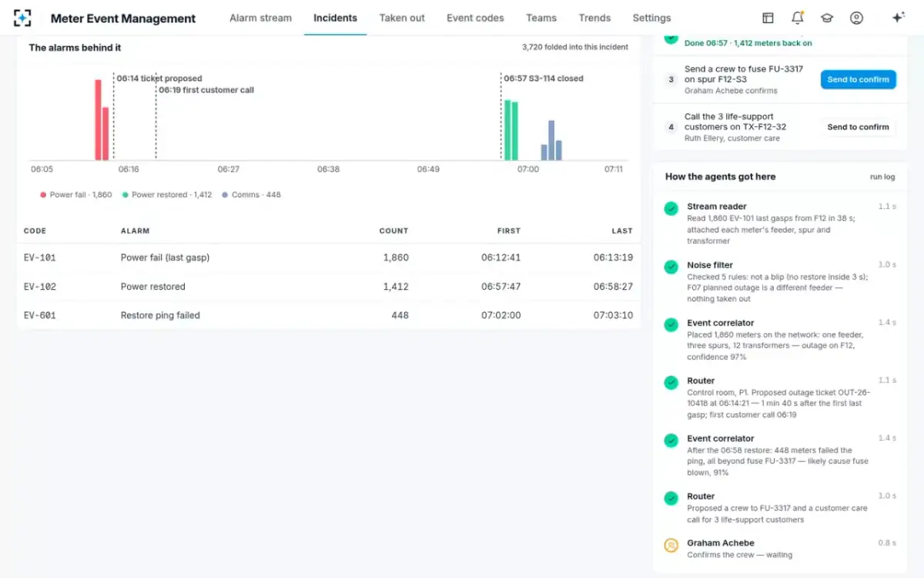Send life-support customer call to confirm
The width and height of the screenshot is (924, 578).
pyautogui.click(x=858, y=127)
